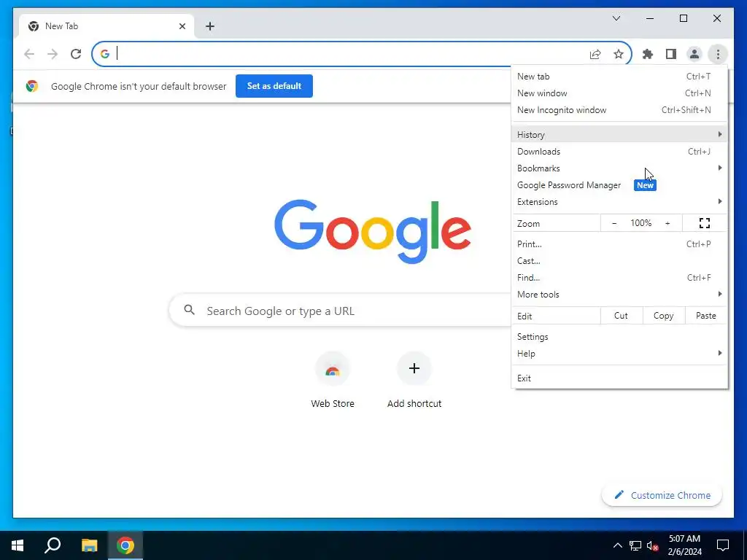Viewport: 747px width, 560px height.
Task: Click the forward navigation arrow
Action: click(53, 54)
